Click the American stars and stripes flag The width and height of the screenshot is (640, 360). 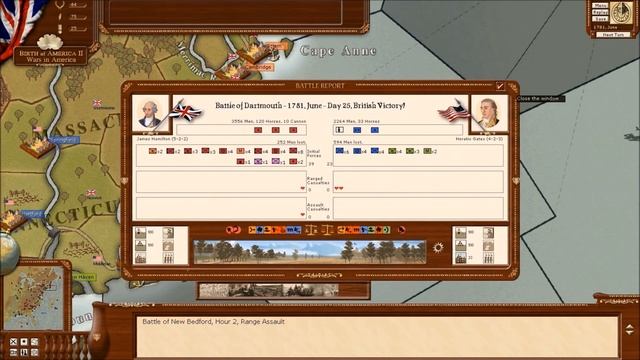click(x=453, y=111)
